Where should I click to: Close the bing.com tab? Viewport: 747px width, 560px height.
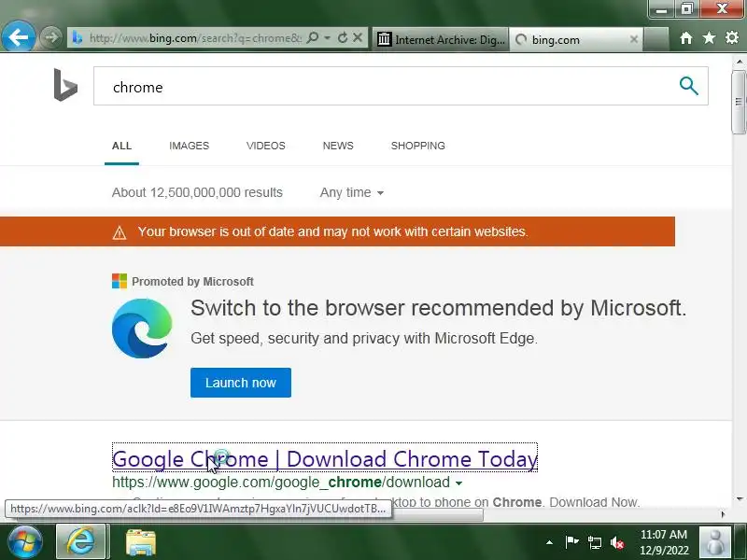(634, 39)
